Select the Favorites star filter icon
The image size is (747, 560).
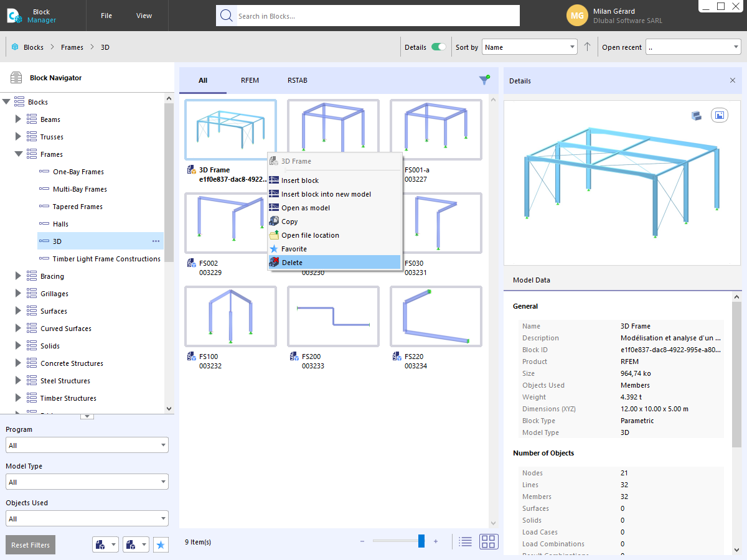pyautogui.click(x=161, y=544)
